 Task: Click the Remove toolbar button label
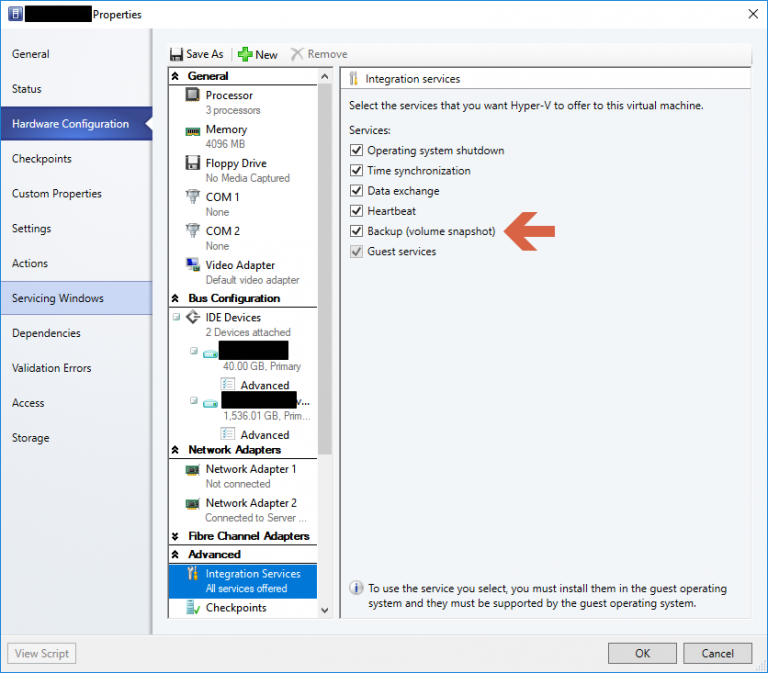tap(327, 54)
